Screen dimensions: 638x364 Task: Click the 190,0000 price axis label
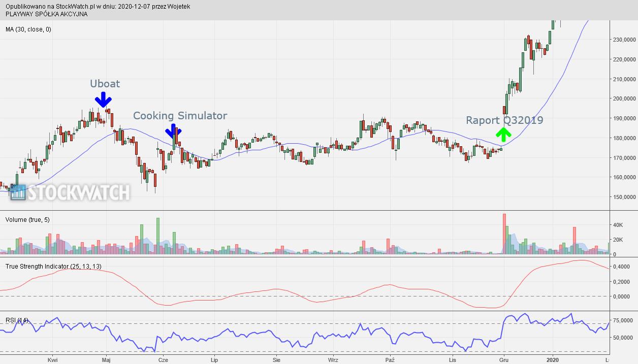pos(624,118)
